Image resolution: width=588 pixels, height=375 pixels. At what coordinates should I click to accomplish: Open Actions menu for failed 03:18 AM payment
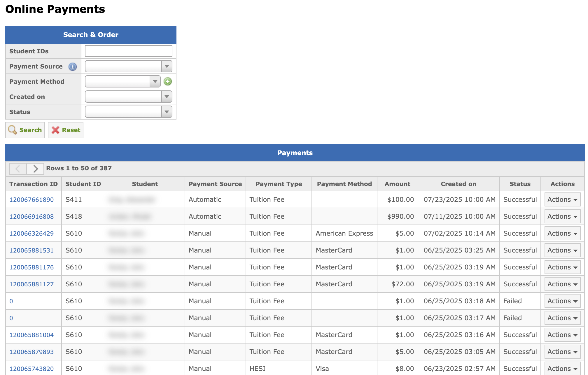click(x=562, y=301)
